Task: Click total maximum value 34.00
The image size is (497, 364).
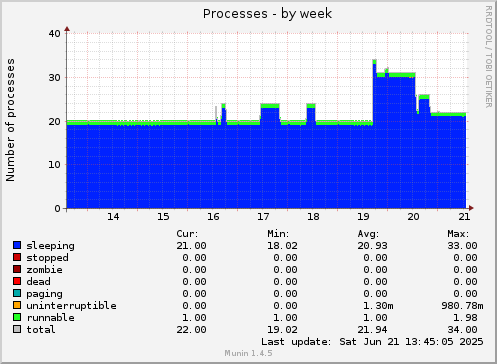Action: tap(462, 330)
